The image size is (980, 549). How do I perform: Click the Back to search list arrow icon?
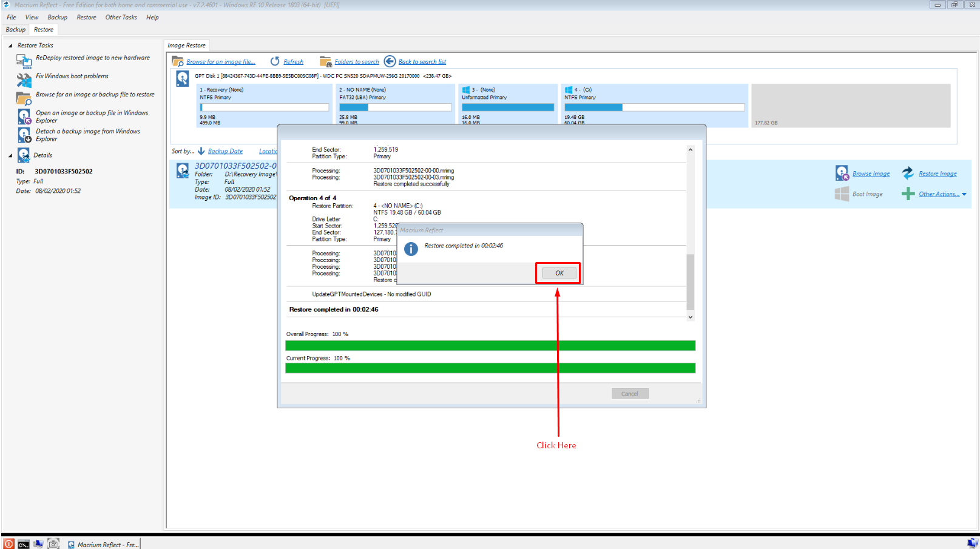390,61
